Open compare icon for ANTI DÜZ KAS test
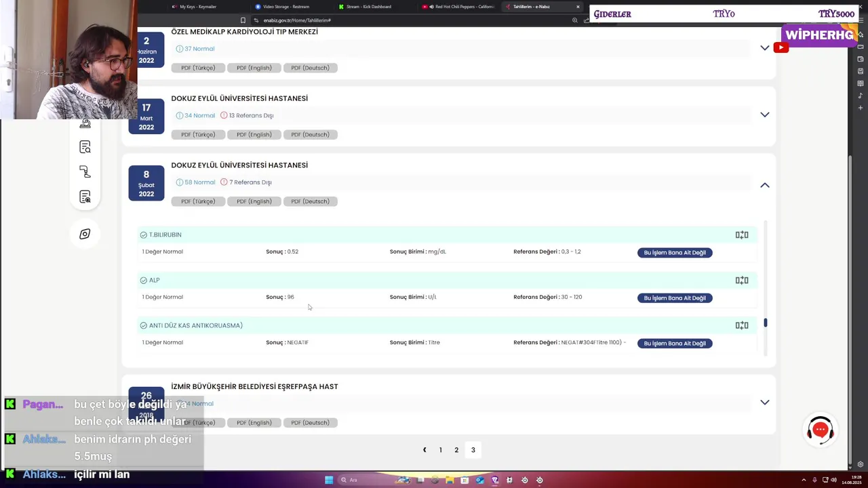This screenshot has width=868, height=488. pyautogui.click(x=742, y=325)
